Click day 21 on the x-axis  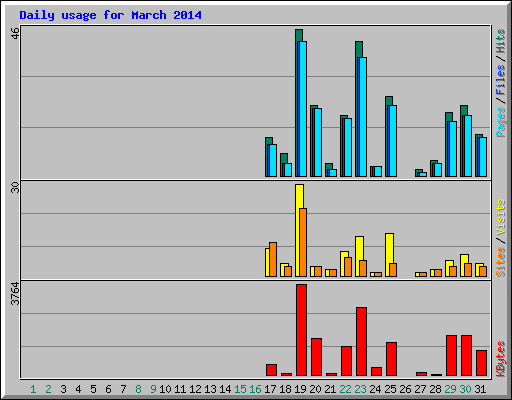(x=330, y=389)
